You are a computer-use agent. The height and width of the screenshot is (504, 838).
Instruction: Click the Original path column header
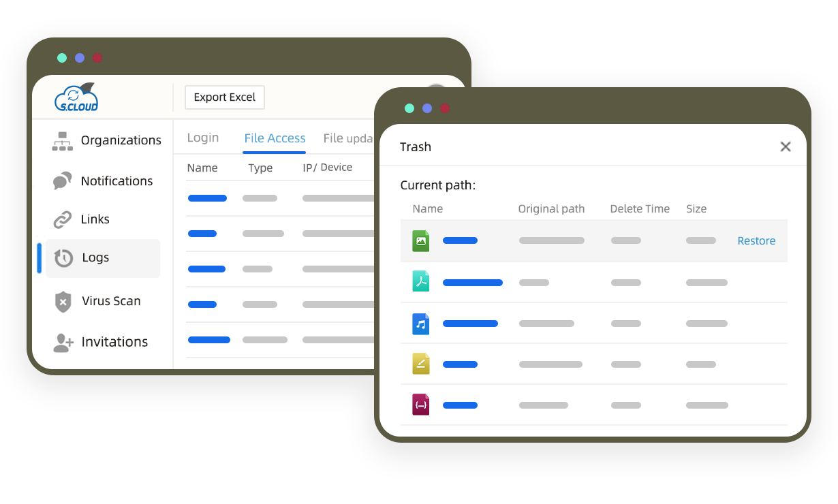[551, 209]
